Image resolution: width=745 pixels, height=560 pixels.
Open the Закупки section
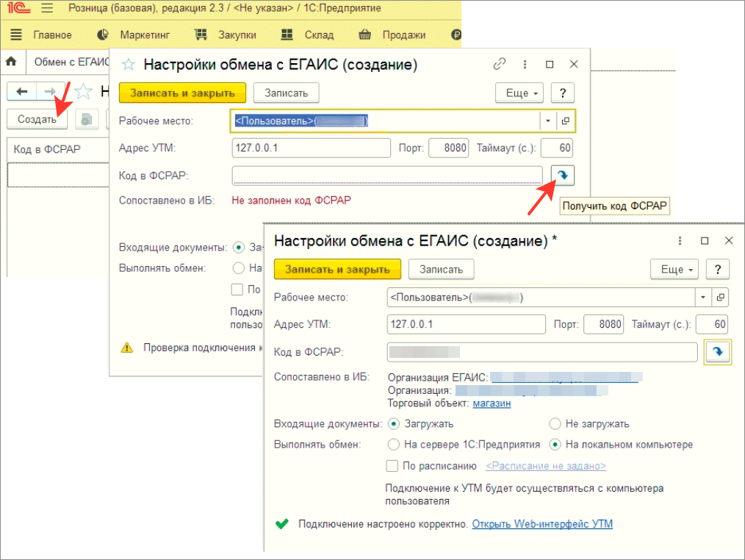point(237,35)
